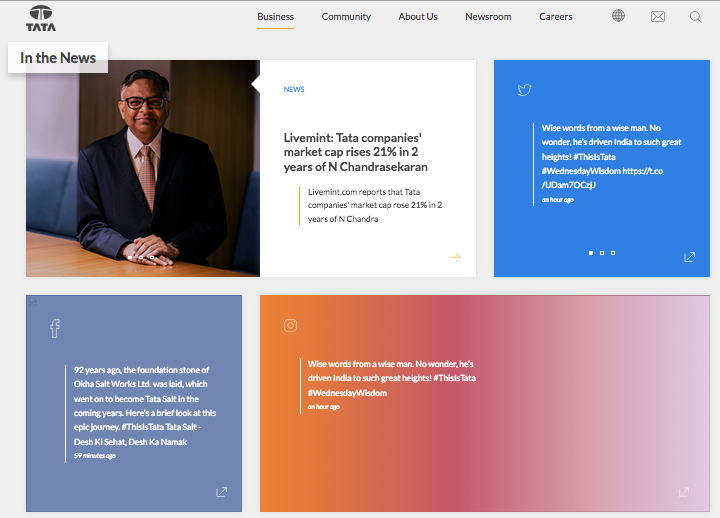This screenshot has width=720, height=518.
Task: Open the Instagram card external link icon
Action: click(x=684, y=492)
